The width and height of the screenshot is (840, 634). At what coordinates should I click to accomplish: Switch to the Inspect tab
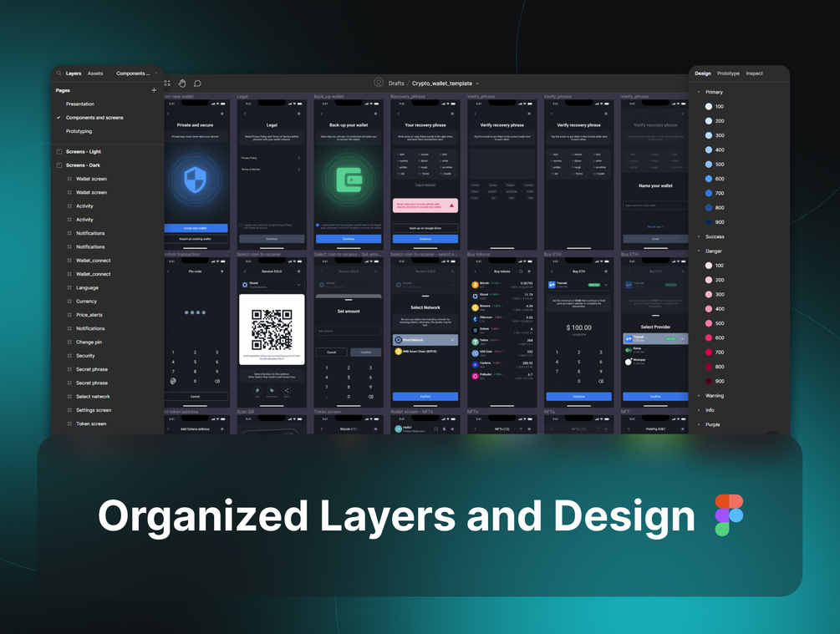[x=754, y=74]
